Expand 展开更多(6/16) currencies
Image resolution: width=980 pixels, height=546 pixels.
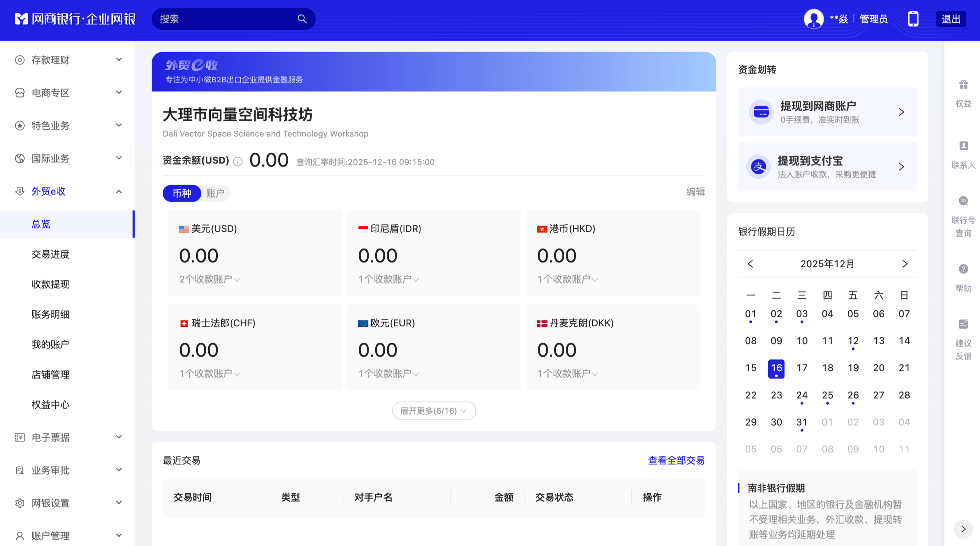(433, 411)
